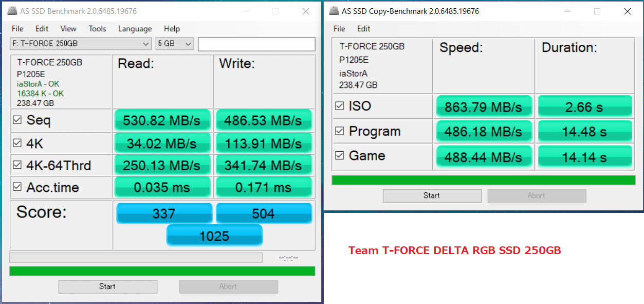Open Edit menu in AS SSD Benchmark
The image size is (644, 304).
pyautogui.click(x=42, y=29)
